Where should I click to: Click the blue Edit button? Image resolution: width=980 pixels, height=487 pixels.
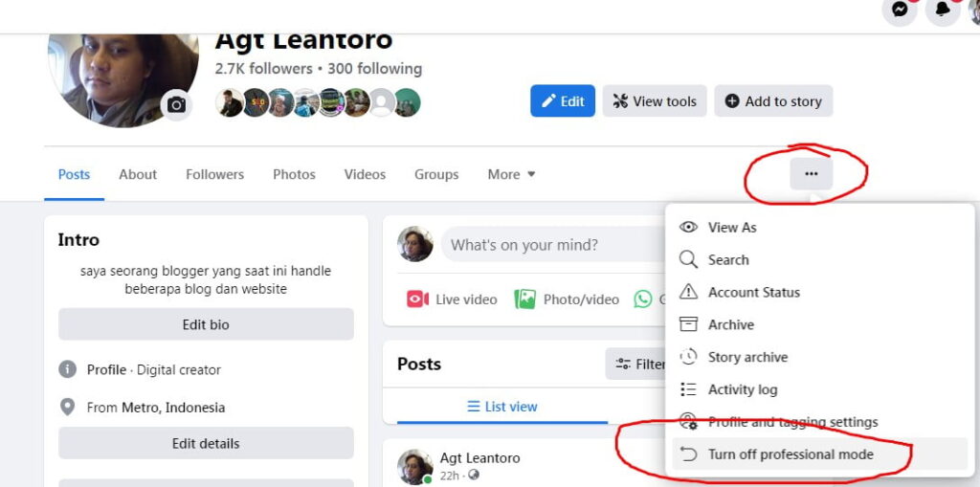pyautogui.click(x=563, y=101)
